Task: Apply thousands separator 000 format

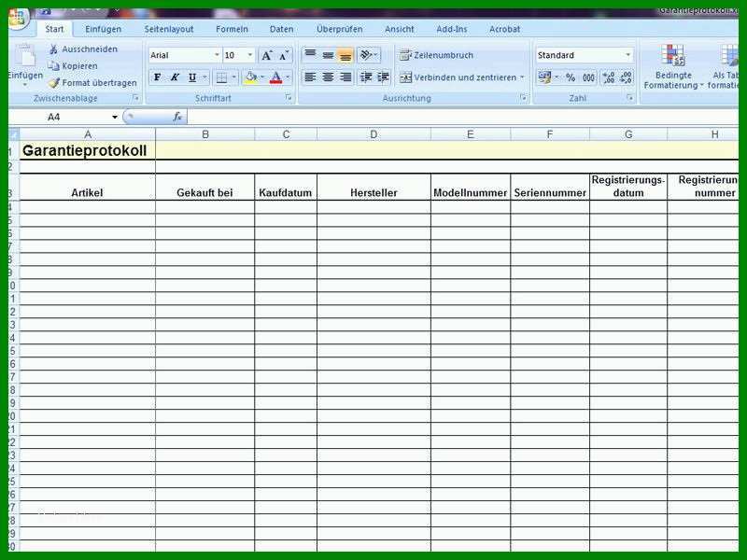Action: point(588,77)
